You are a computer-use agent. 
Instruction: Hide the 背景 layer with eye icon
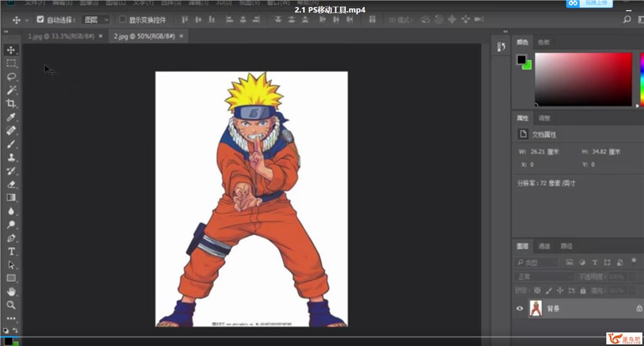click(520, 308)
